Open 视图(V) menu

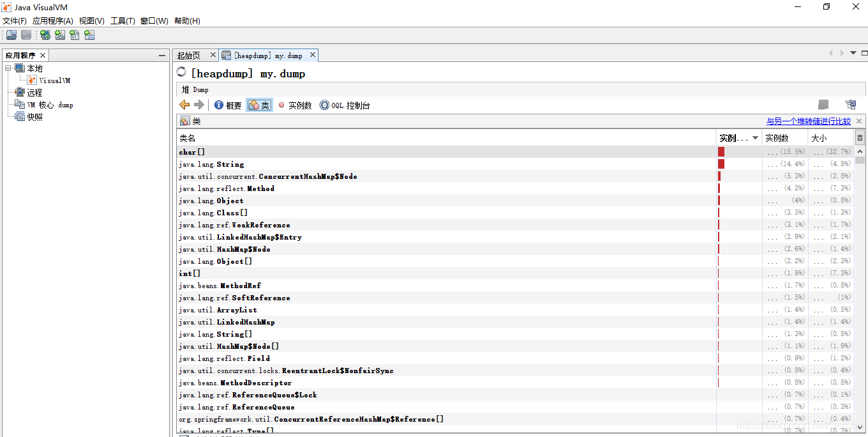(92, 21)
